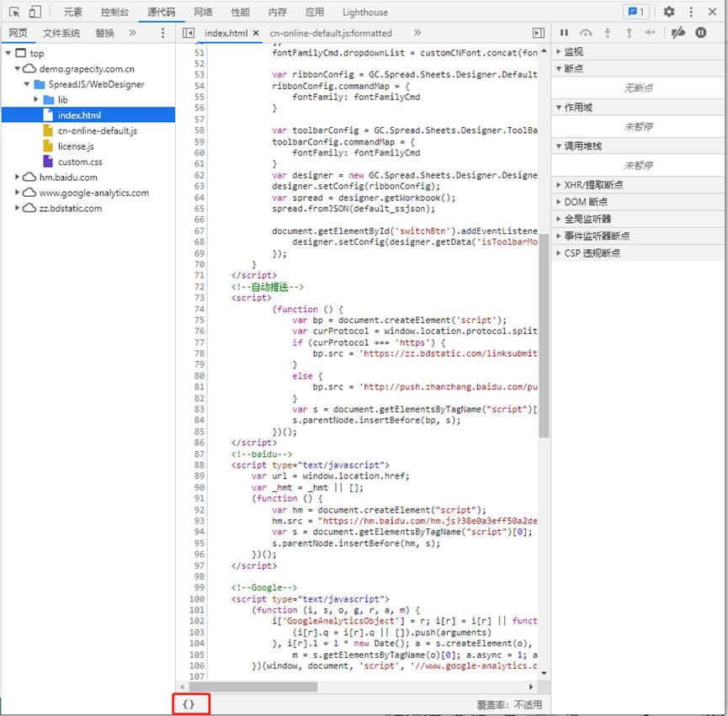
Task: Collapse the editor sidebar with the |◀ icon
Action: click(x=189, y=32)
